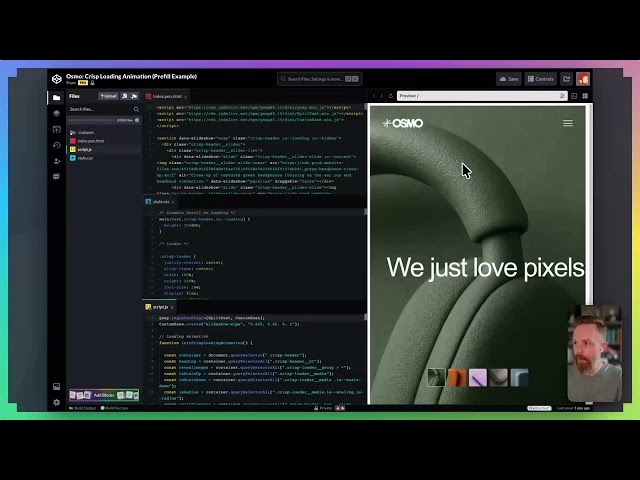Click the pen title Osmo: Crisp Loading Animation
This screenshot has width=640, height=480.
(131, 76)
